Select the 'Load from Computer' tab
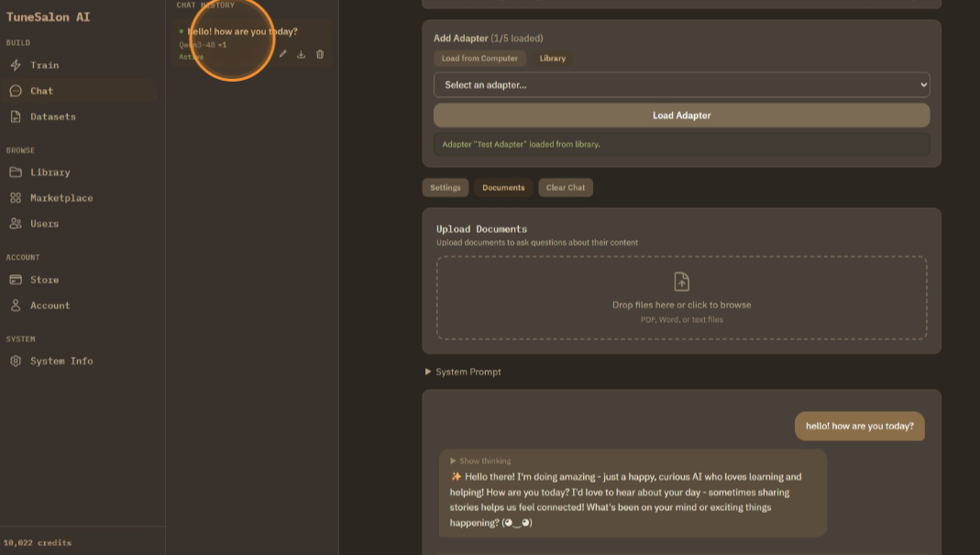This screenshot has height=555, width=980. click(x=479, y=59)
